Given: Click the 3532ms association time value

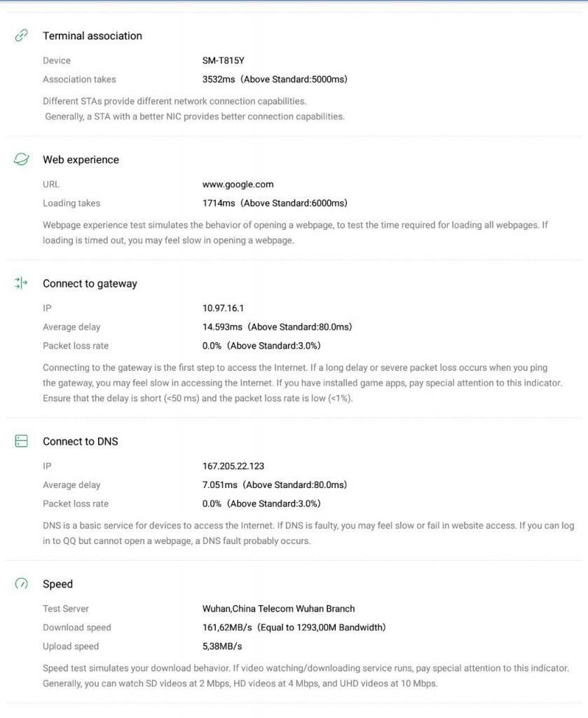Looking at the screenshot, I should click(219, 80).
